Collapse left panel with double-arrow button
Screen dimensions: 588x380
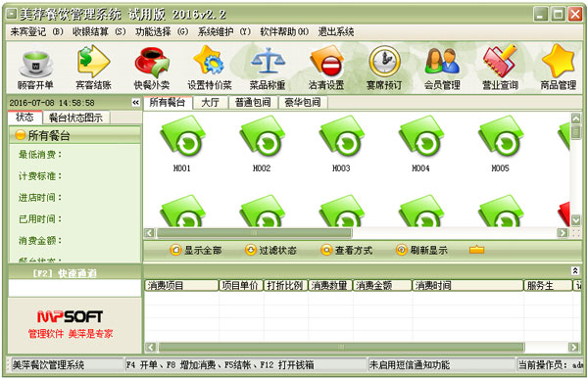pos(136,102)
